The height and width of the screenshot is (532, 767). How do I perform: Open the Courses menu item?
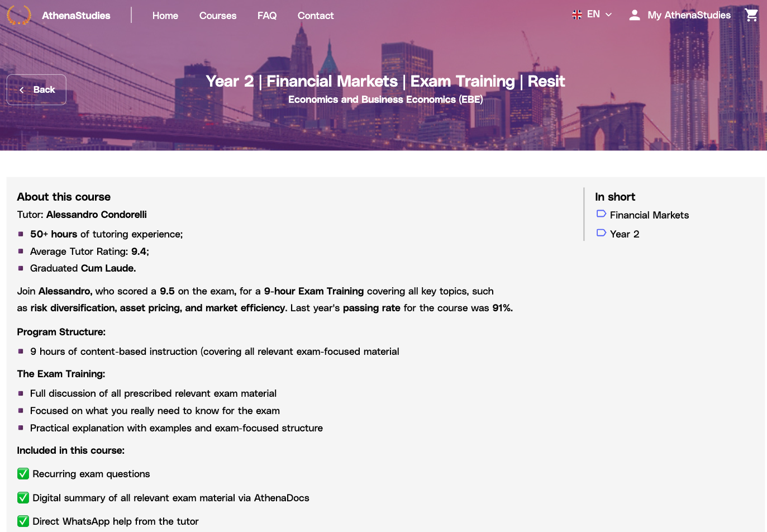(218, 16)
